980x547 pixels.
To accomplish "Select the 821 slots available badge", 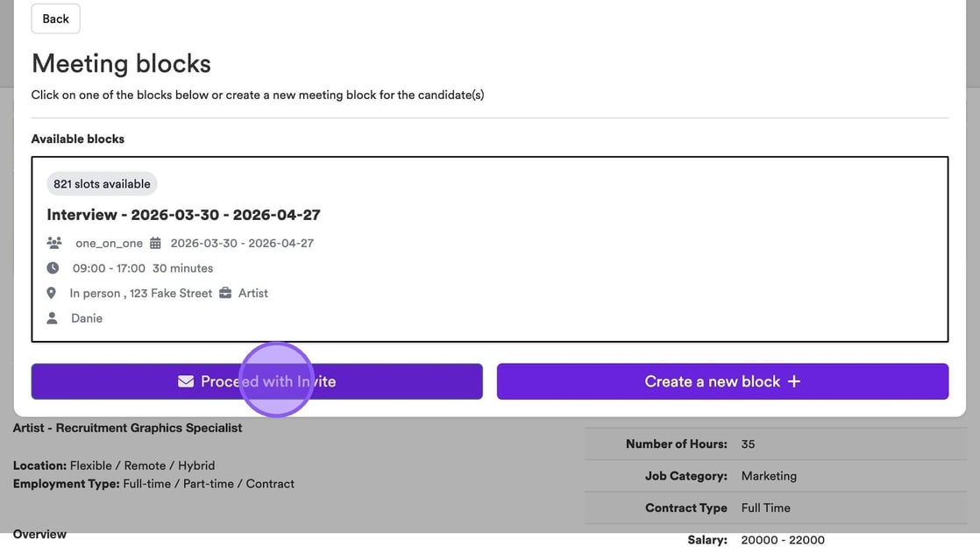I will tap(102, 184).
